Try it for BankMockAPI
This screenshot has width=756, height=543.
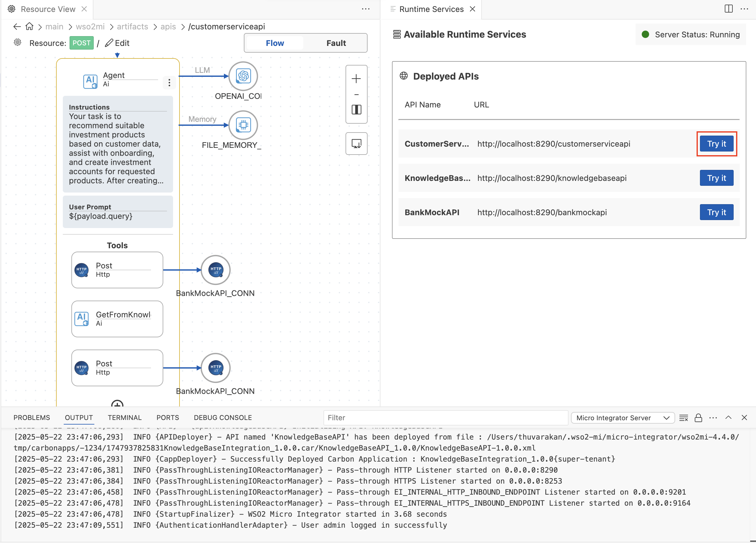click(716, 212)
